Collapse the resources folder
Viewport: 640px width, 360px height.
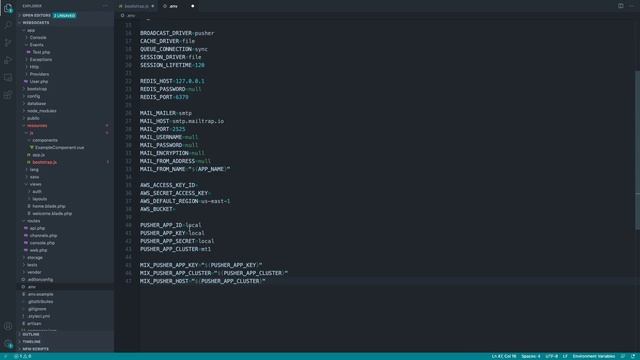point(64,126)
